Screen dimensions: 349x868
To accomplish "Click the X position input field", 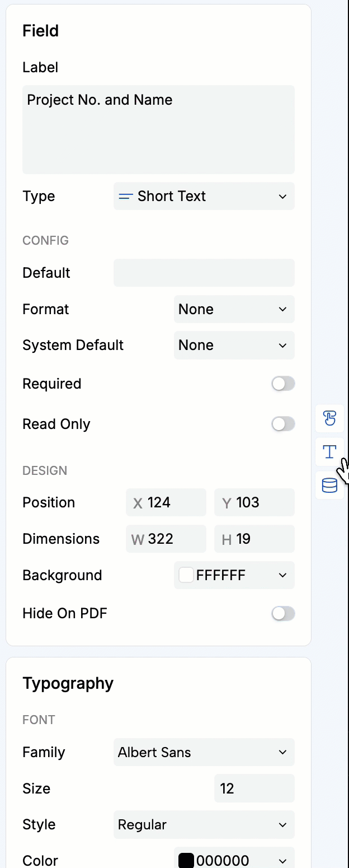I will 166,502.
